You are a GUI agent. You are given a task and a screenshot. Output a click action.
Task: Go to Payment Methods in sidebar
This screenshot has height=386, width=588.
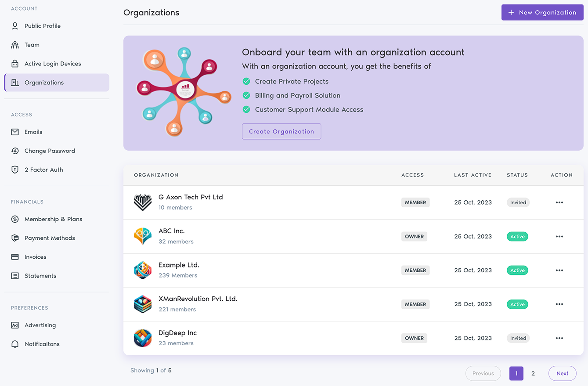[50, 238]
